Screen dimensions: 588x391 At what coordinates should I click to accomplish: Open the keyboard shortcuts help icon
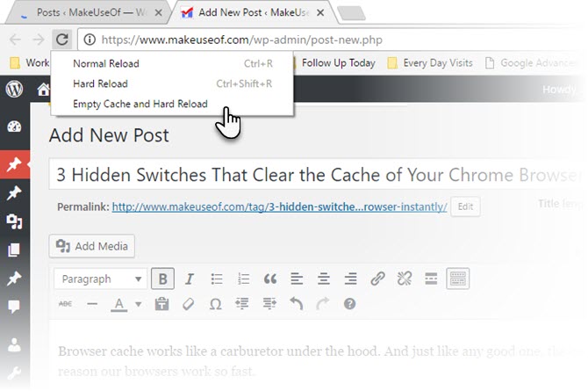coord(349,304)
